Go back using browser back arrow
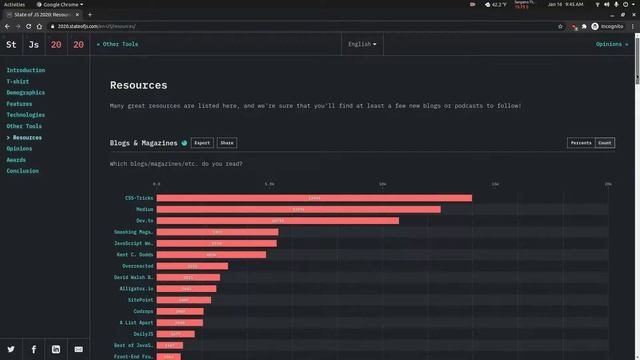This screenshot has height=360, width=640. [7, 26]
